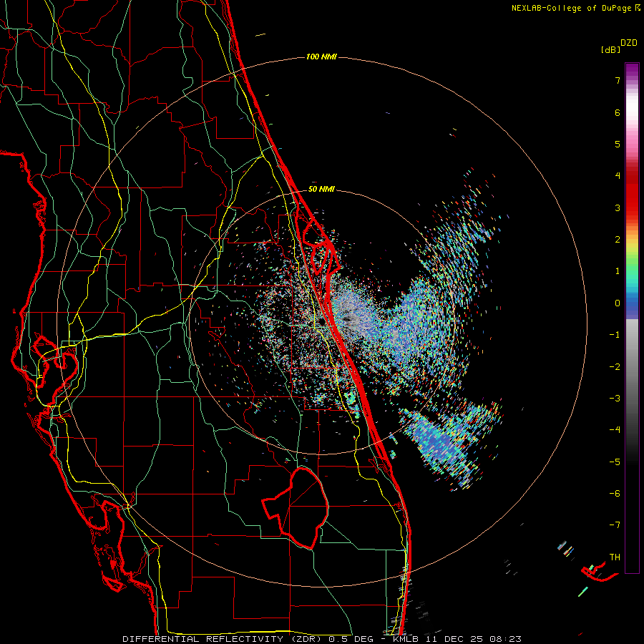
Task: Click the 3 value on the color scale
Action: pos(618,208)
